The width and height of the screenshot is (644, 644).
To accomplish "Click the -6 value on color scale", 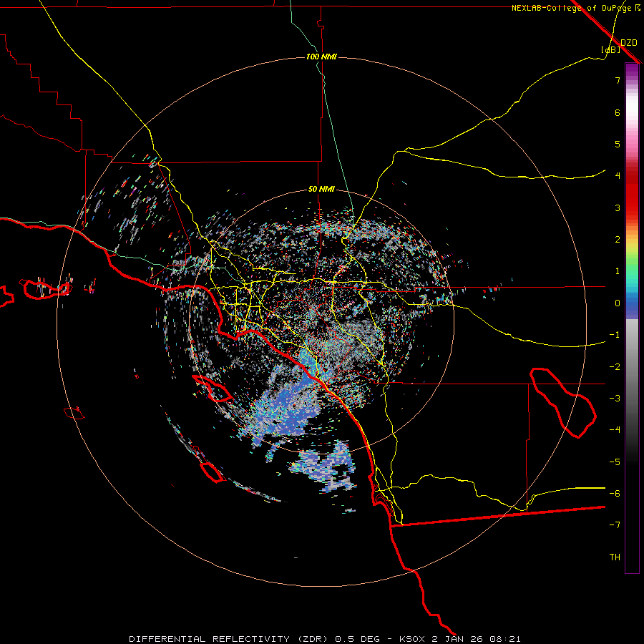I will click(615, 494).
